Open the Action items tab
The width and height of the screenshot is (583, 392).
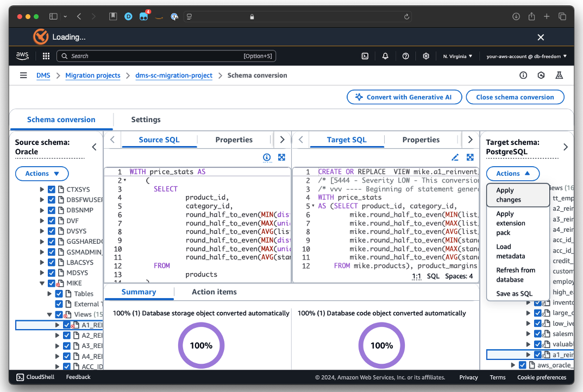click(x=214, y=292)
